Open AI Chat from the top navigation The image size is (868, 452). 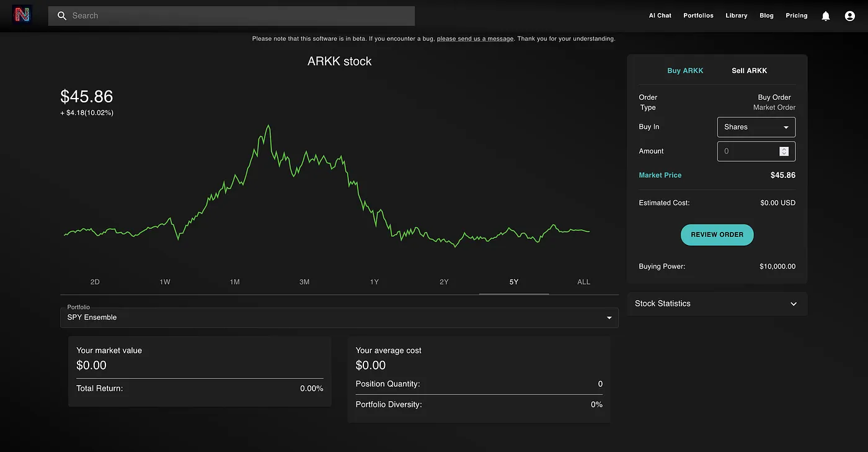coord(660,16)
